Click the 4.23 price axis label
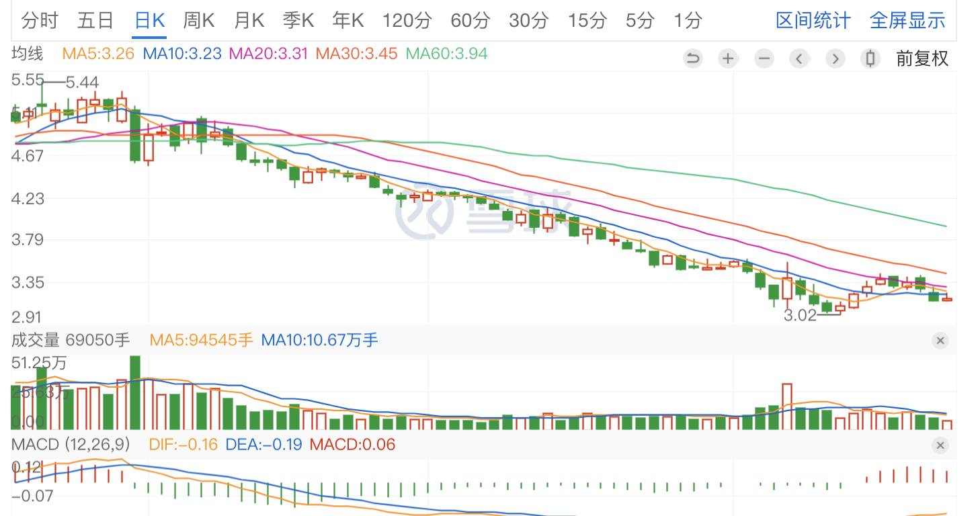 [28, 198]
